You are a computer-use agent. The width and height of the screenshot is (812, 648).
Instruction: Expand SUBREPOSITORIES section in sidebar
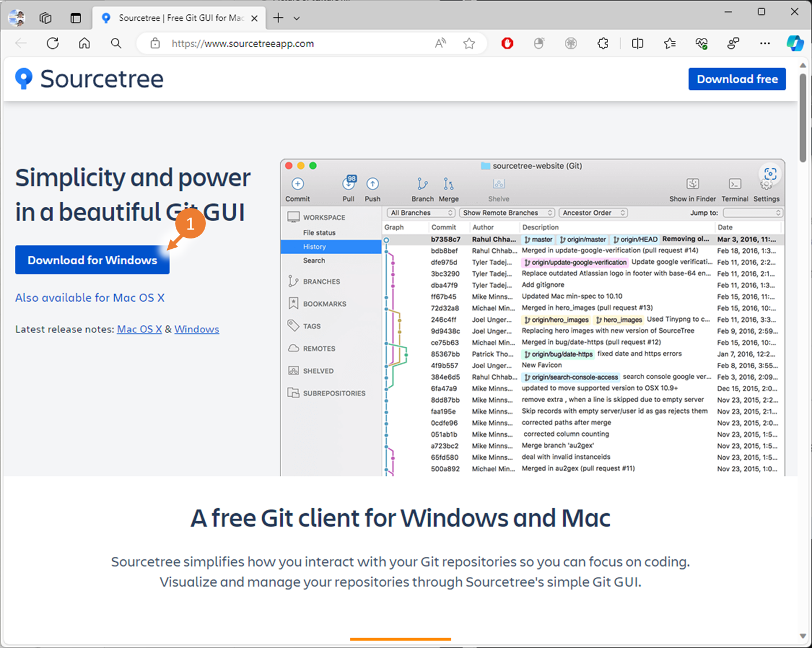[326, 393]
